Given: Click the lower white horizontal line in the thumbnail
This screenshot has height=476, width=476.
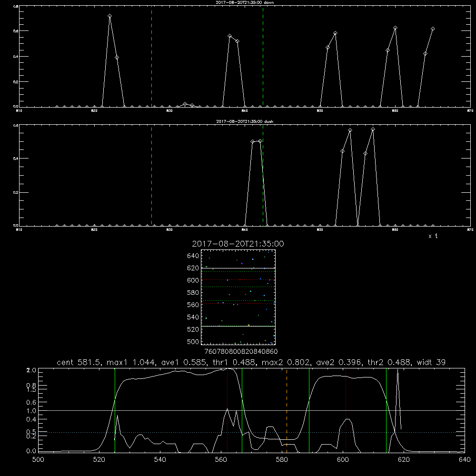Looking at the screenshot, I should (238, 326).
